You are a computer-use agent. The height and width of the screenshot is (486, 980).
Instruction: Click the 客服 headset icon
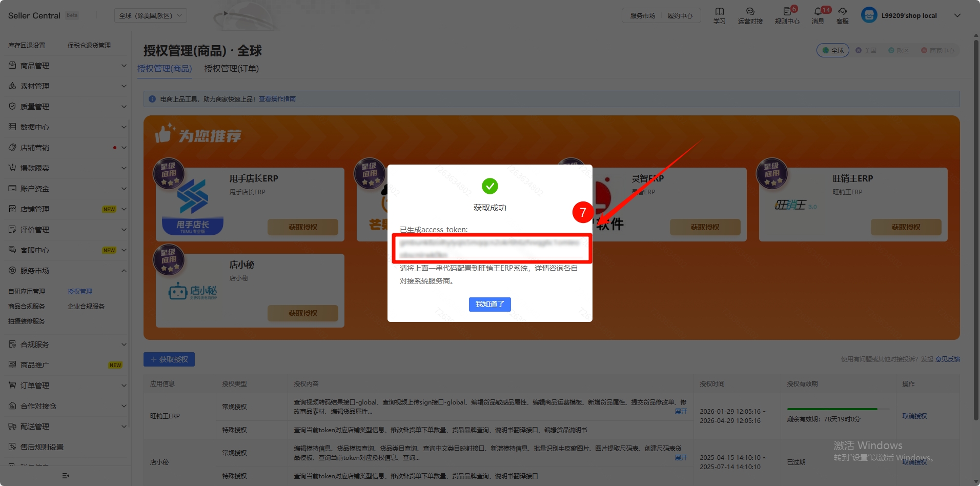[x=842, y=11]
